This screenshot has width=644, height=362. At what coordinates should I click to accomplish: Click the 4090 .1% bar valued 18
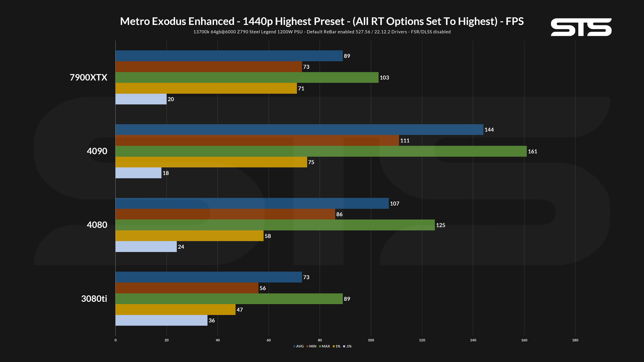tap(139, 173)
